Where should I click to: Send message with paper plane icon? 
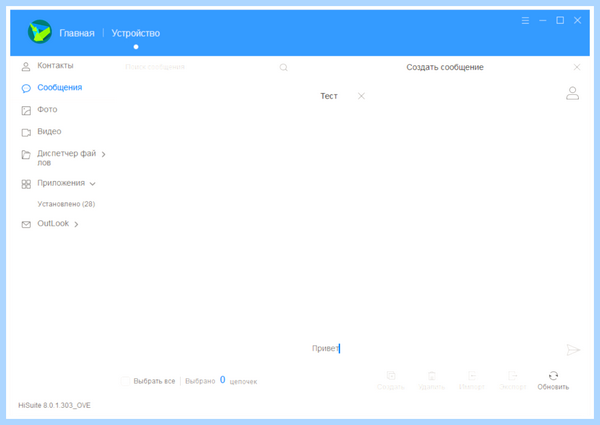tap(573, 350)
